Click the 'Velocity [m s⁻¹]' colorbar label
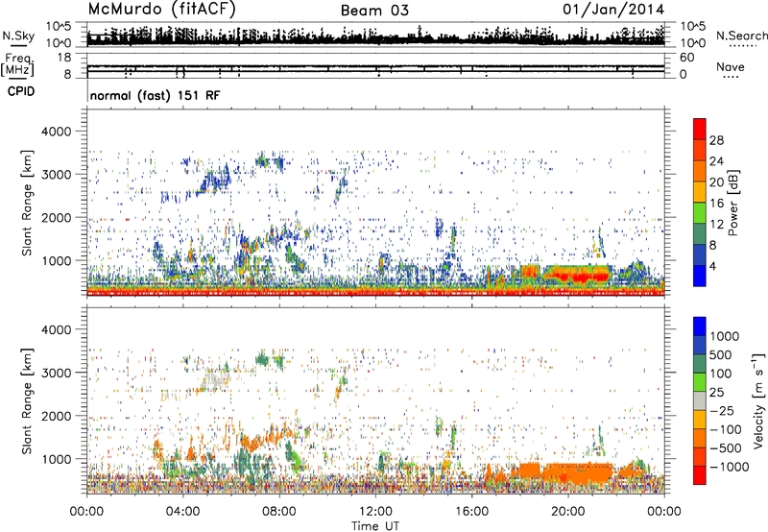Screen dimensions: 768x532 click(x=758, y=400)
